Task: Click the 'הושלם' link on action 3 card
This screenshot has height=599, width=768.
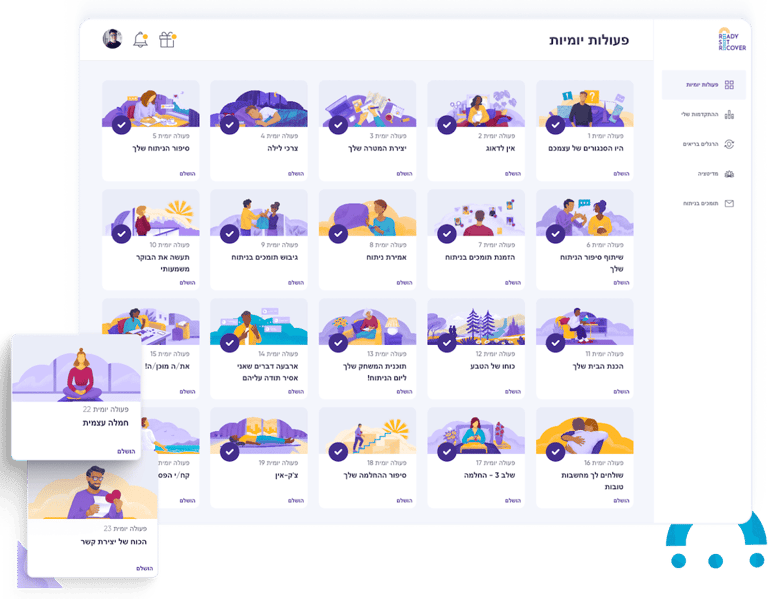Action: 404,174
